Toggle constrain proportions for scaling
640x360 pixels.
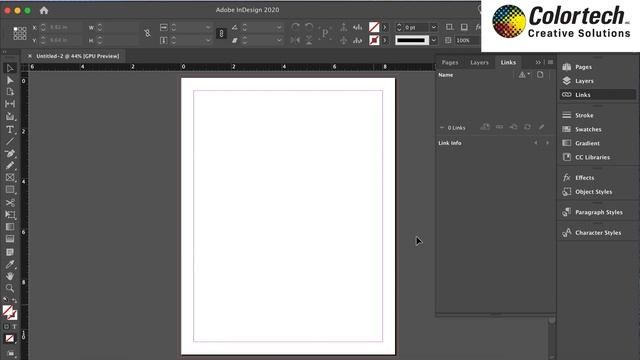221,33
